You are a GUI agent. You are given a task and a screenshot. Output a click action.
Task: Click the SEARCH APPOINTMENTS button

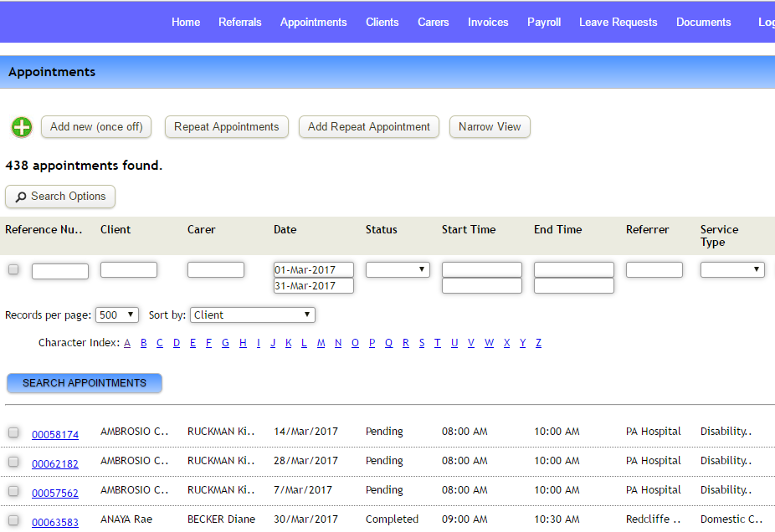tap(84, 383)
